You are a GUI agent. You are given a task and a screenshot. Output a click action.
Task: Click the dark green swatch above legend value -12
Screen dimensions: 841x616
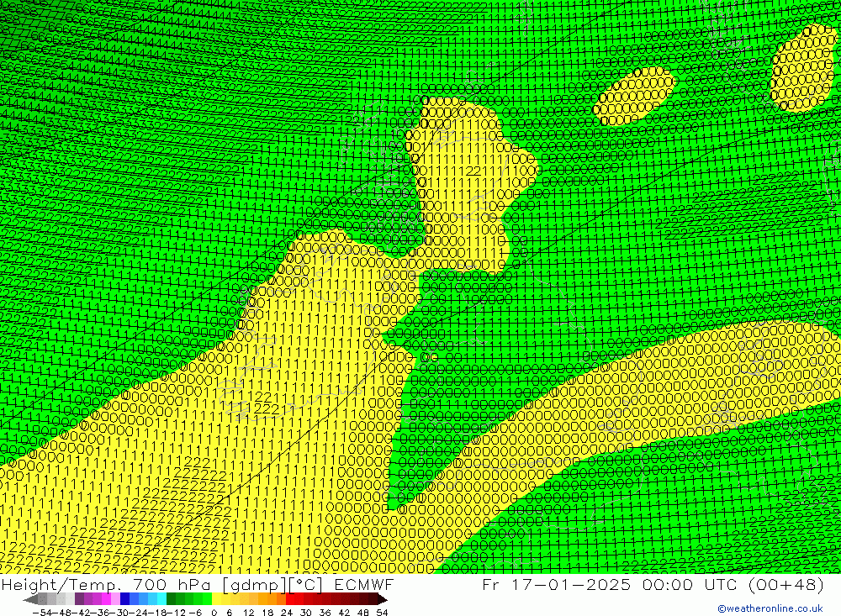pos(171,599)
